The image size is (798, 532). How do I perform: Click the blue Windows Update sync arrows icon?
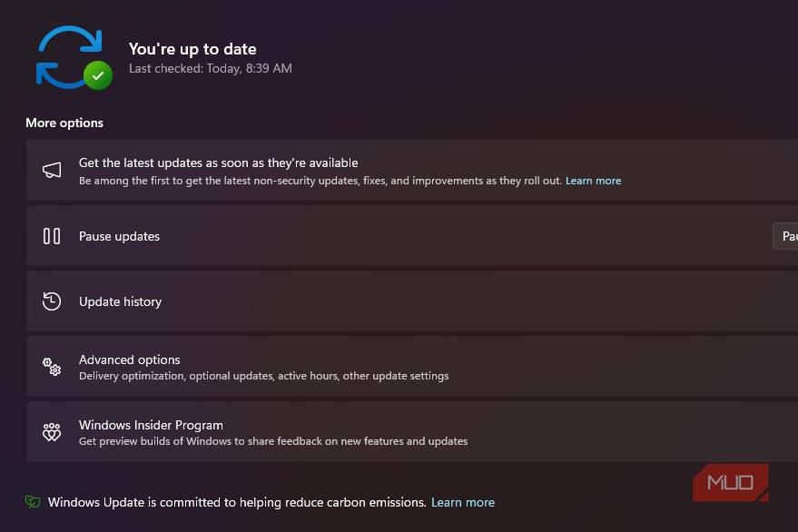pos(69,56)
